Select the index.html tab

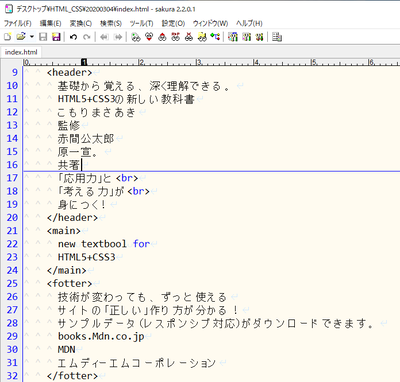pos(21,52)
